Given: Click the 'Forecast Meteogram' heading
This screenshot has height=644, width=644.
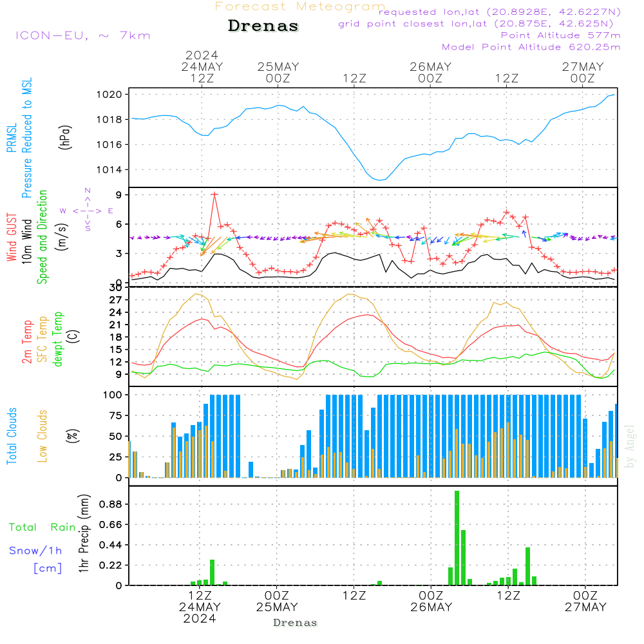Looking at the screenshot, I should tap(300, 6).
